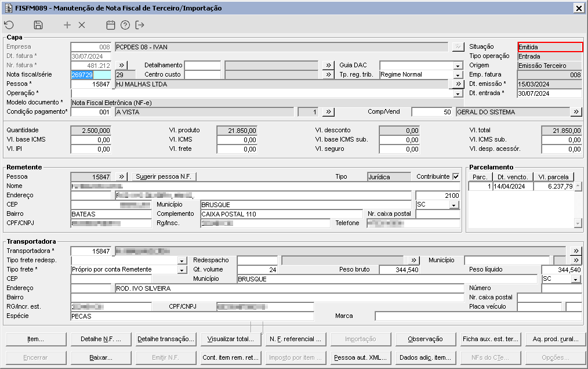588x369 pixels.
Task: Select the Vl. parcela cell 6.237,79
Action: tap(554, 186)
